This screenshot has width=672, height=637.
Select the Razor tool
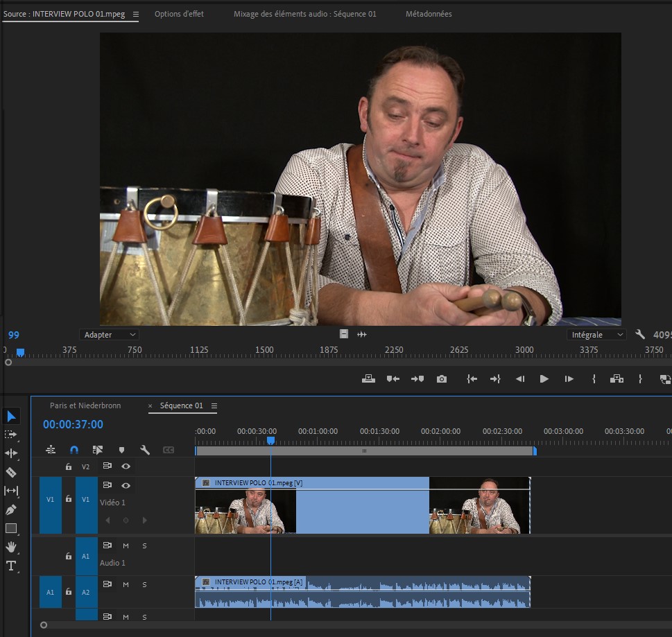[x=11, y=472]
